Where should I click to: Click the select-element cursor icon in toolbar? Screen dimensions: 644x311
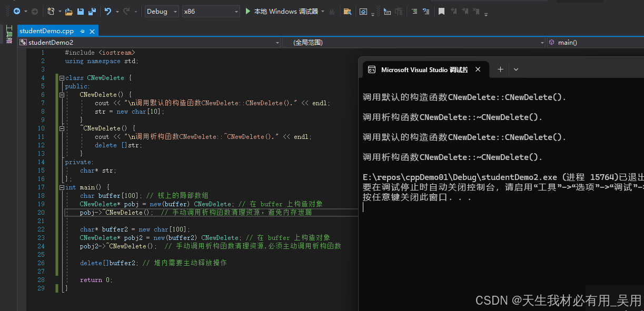pos(387,11)
